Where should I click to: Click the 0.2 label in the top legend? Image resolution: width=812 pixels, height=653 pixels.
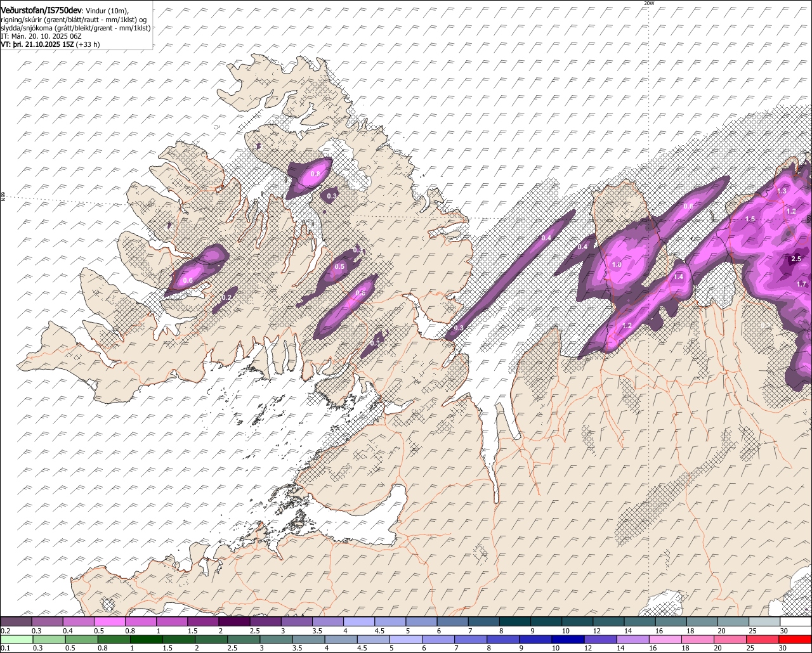coord(5,630)
